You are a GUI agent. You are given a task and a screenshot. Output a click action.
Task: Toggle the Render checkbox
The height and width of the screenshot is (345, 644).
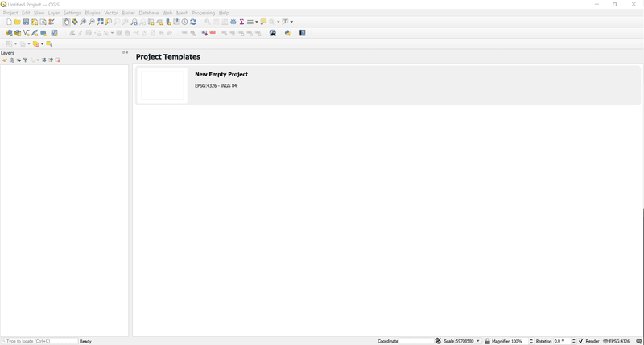580,341
